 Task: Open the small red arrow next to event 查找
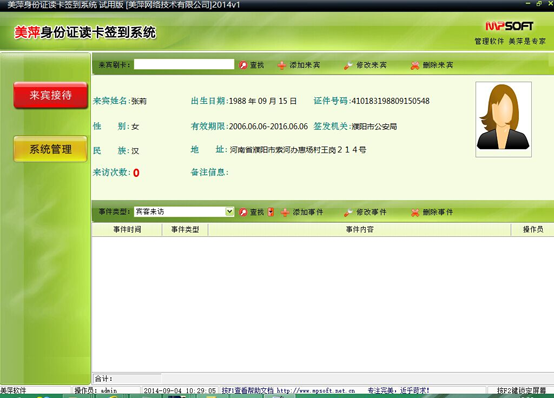271,212
